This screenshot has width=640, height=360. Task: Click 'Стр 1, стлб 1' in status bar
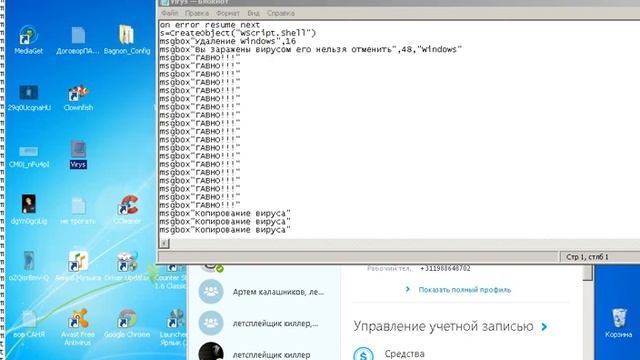click(587, 257)
